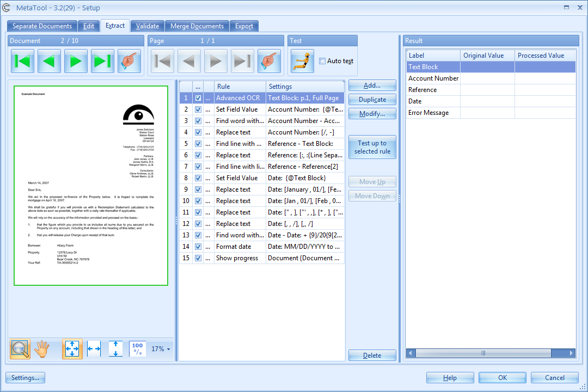This screenshot has width=588, height=392.
Task: Select the magnifier zoom tool
Action: pos(20,349)
